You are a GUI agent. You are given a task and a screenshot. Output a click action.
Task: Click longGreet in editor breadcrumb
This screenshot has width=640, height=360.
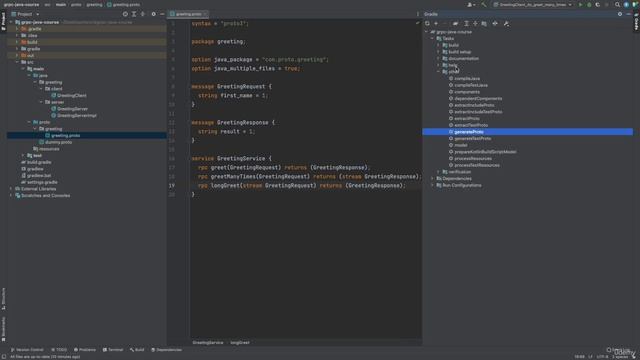pos(240,342)
